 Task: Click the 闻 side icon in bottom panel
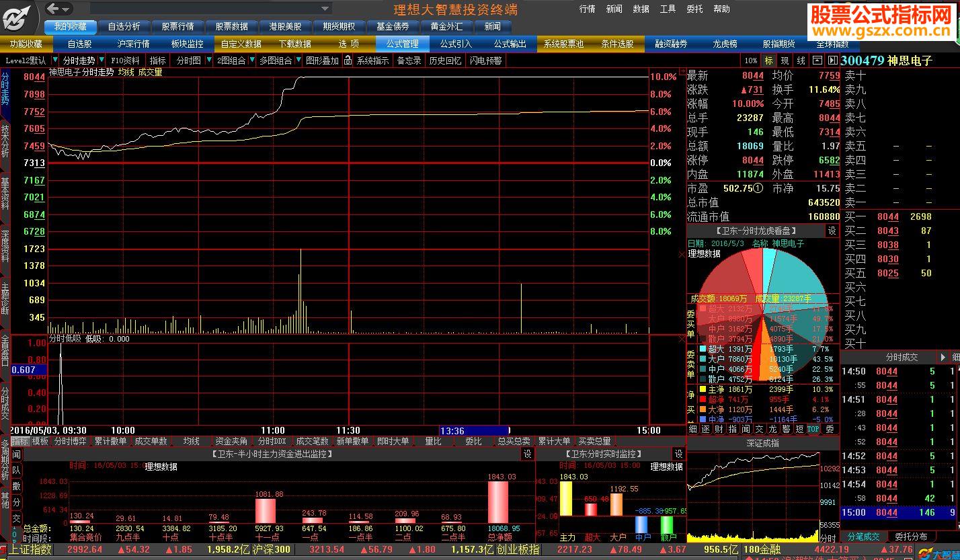16,454
